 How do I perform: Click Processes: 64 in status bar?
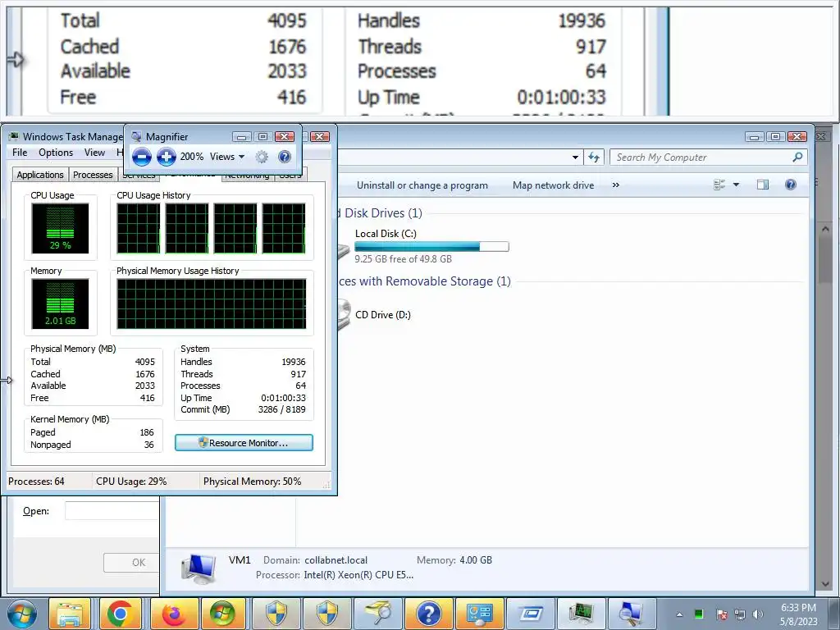36,482
